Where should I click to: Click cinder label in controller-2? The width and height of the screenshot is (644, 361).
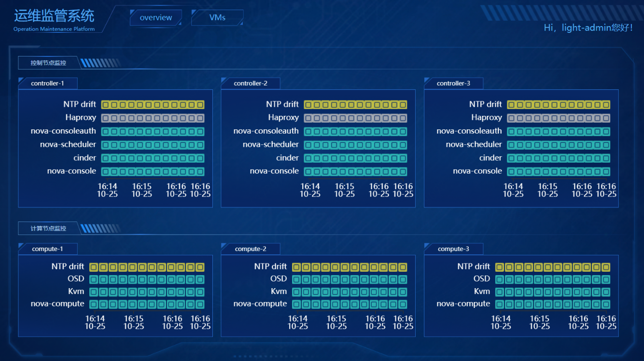click(x=288, y=158)
